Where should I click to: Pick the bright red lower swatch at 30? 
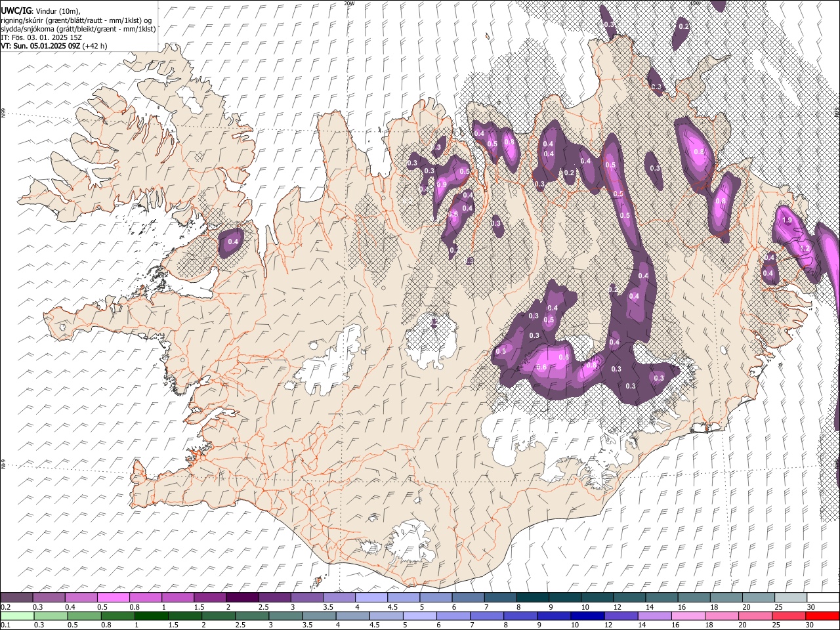click(x=822, y=616)
